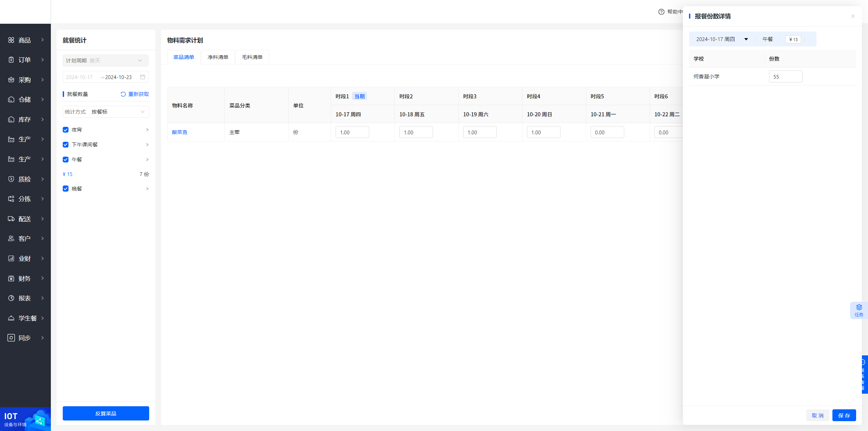Click the IOT 设备与环境 banner

point(25,419)
